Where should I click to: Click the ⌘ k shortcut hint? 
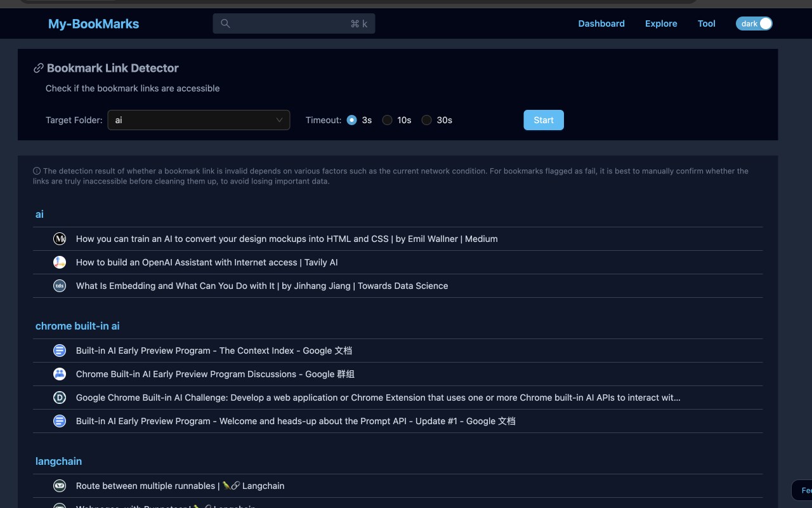pyautogui.click(x=359, y=23)
